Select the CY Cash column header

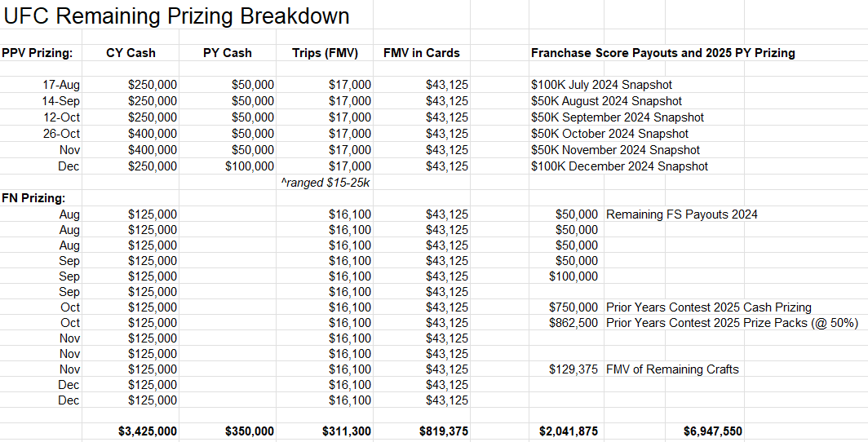131,53
